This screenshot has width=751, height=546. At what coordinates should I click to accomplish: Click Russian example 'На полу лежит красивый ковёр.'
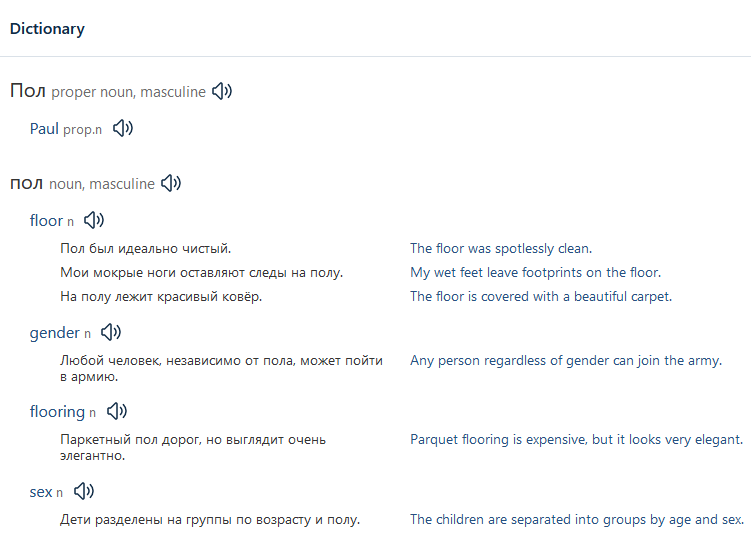tap(161, 296)
